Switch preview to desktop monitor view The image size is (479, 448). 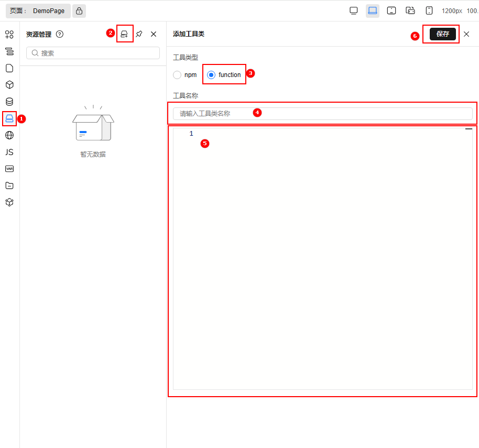pos(353,10)
